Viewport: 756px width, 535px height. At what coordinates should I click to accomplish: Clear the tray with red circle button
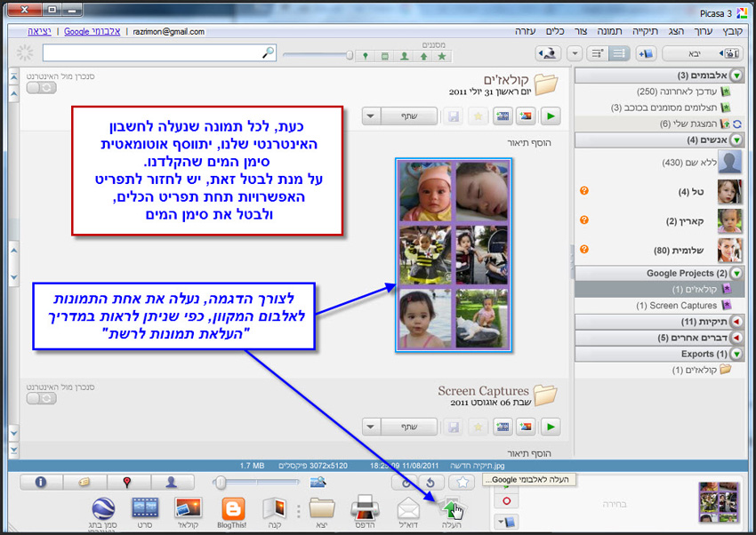pos(506,501)
